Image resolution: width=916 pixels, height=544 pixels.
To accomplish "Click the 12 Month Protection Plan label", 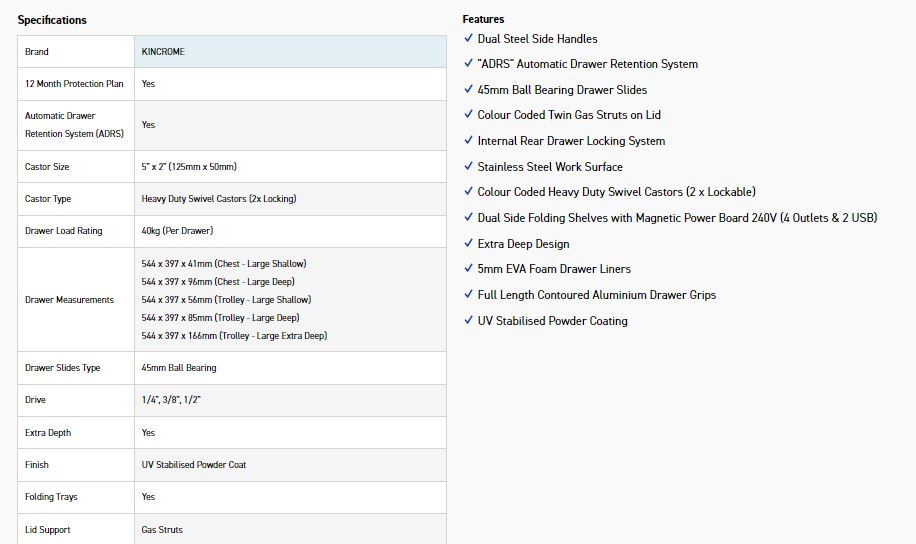I will [74, 84].
